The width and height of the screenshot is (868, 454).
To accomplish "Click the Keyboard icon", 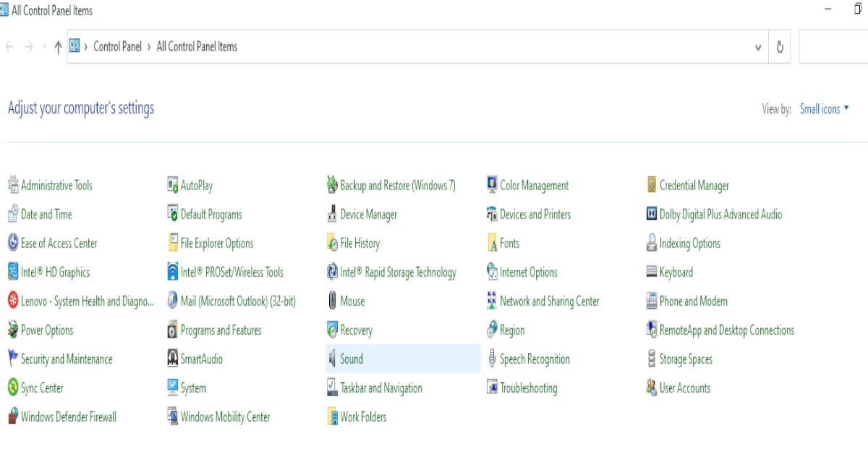I will 652,273.
